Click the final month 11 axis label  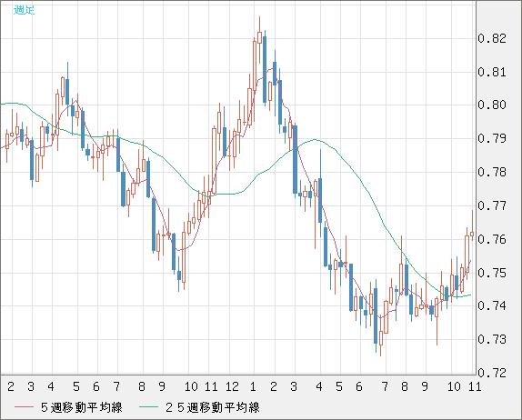point(475,386)
